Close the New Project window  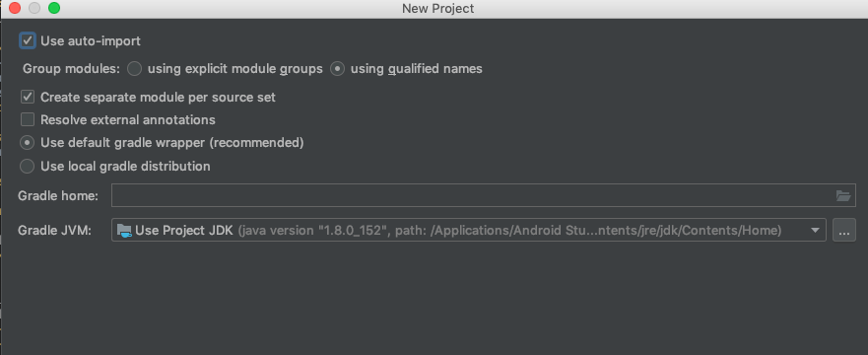coord(15,8)
